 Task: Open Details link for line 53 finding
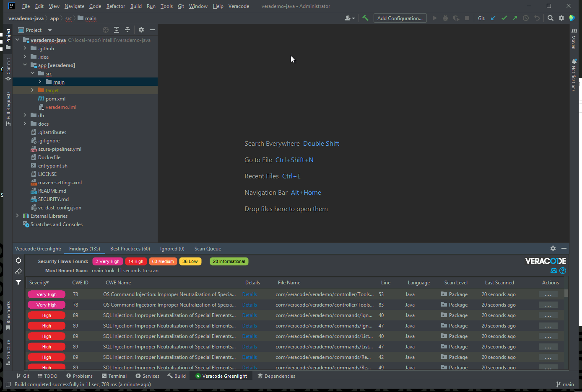(x=249, y=294)
